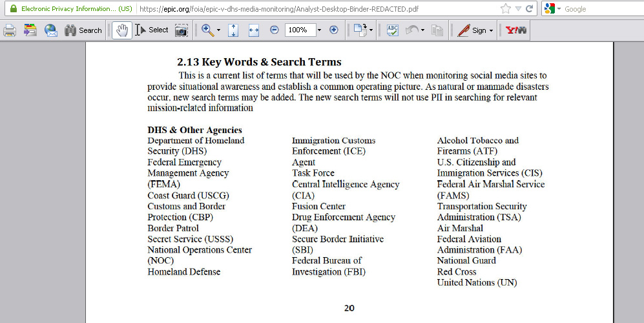Click the Undo arrow icon
This screenshot has width=644, height=323.
pos(412,30)
